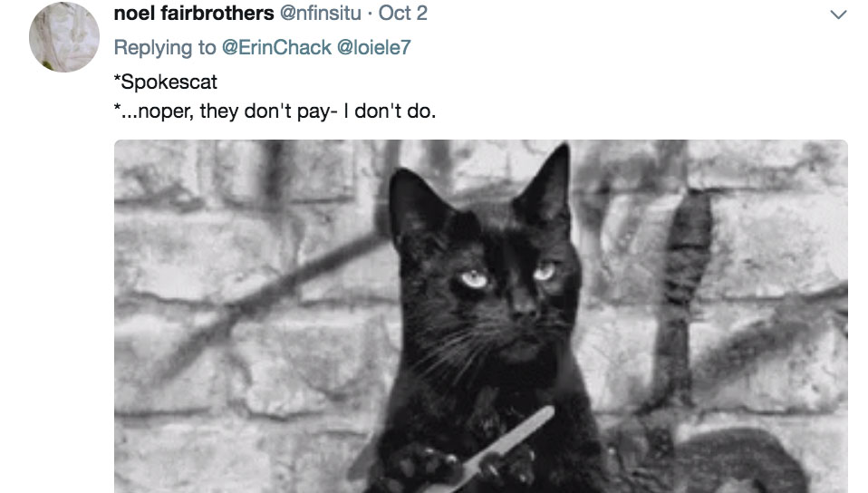Open the noel fairbrothers display name link
This screenshot has width=868, height=493.
pos(194,13)
